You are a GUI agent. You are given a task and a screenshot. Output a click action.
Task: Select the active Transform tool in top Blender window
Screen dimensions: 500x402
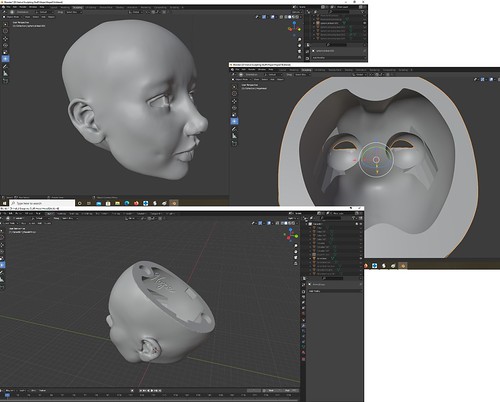5,59
